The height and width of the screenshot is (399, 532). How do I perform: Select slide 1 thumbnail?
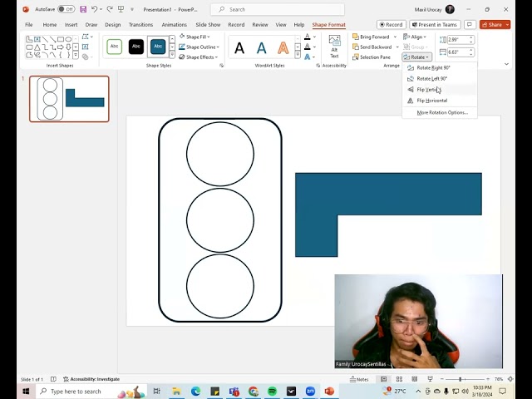click(69, 99)
